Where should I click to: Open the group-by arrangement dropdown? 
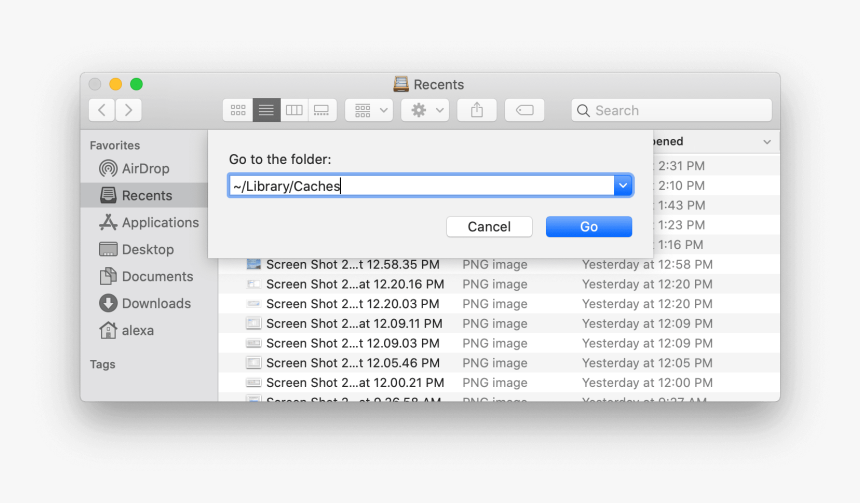369,110
